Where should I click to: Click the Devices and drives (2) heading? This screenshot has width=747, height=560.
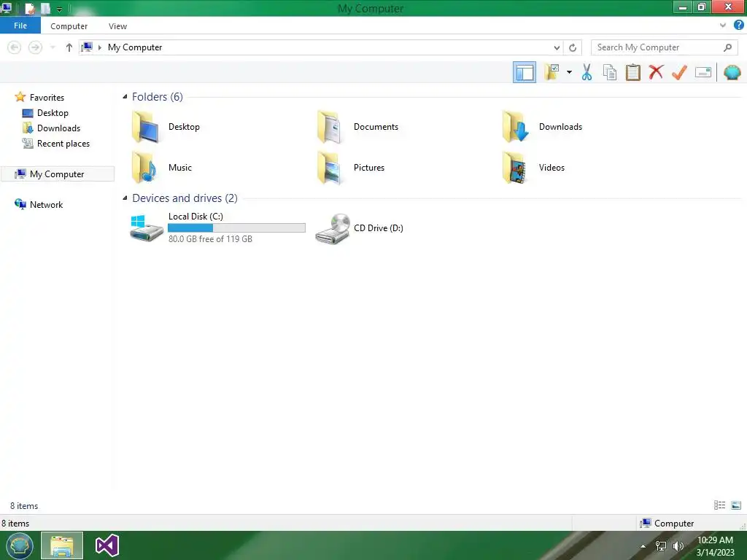[x=185, y=198]
